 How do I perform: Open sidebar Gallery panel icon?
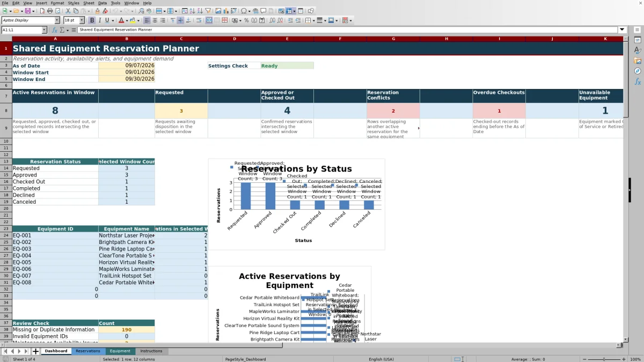[x=638, y=61]
